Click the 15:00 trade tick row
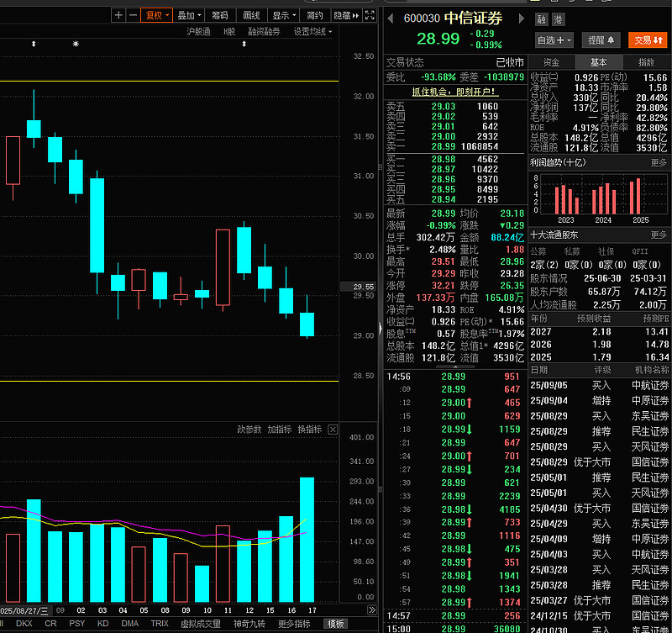This screenshot has height=633, width=672. tap(454, 628)
